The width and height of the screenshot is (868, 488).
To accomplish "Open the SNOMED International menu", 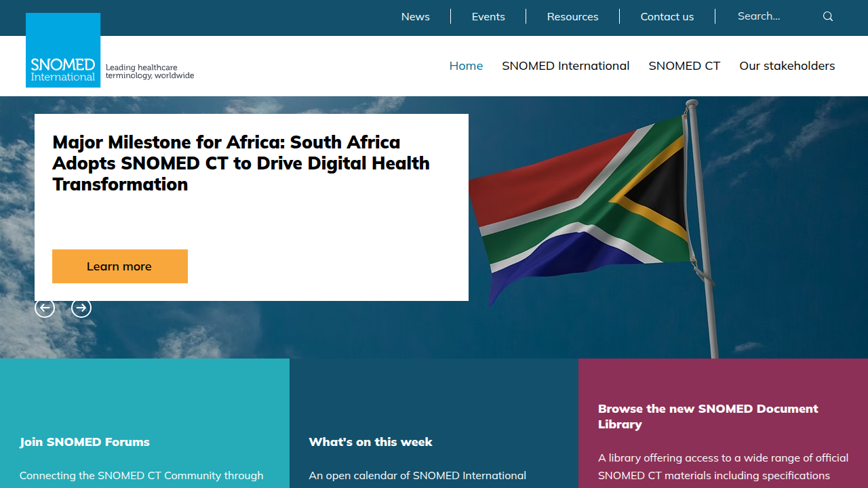I will [x=566, y=66].
